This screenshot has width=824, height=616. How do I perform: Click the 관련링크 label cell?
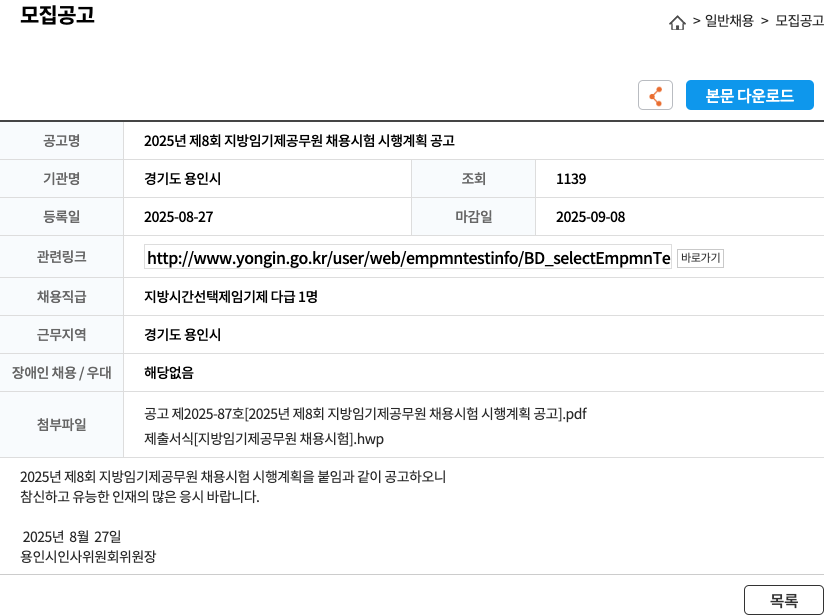pos(61,257)
